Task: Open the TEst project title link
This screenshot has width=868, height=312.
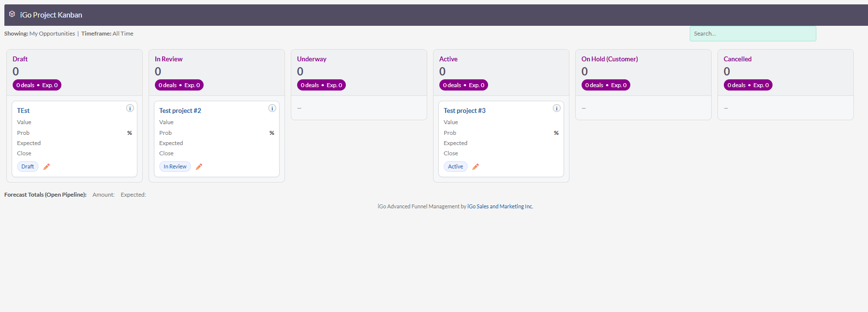Action: tap(23, 110)
